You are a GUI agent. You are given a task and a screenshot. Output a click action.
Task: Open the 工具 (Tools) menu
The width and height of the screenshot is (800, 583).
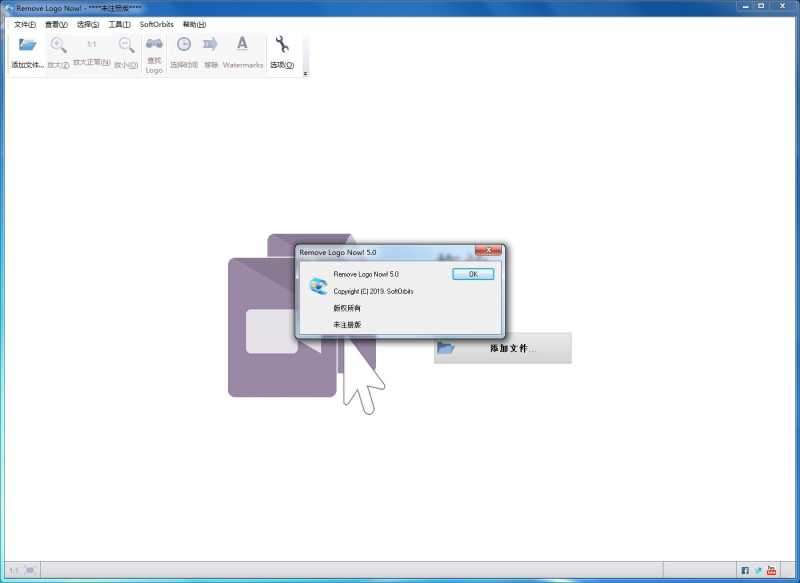[119, 24]
